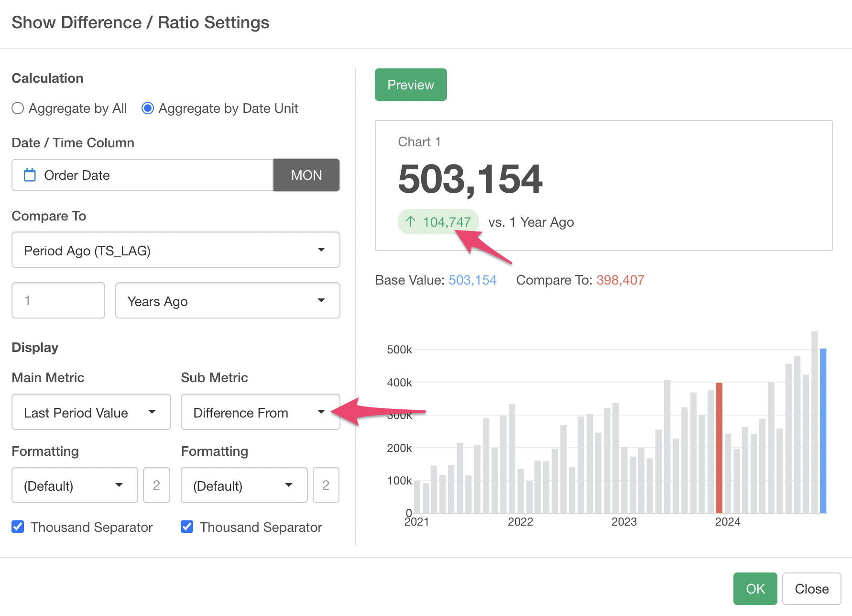Toggle Sub Metric Thousand Separator checkbox
The image size is (852, 616).
(x=187, y=527)
